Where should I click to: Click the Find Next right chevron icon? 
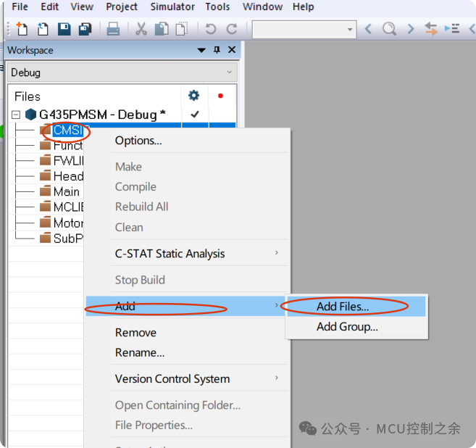pos(410,29)
